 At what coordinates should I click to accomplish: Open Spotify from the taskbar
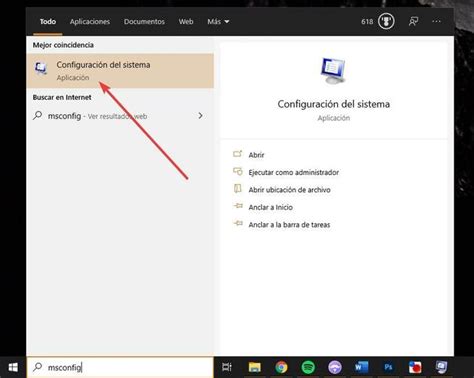coord(308,367)
